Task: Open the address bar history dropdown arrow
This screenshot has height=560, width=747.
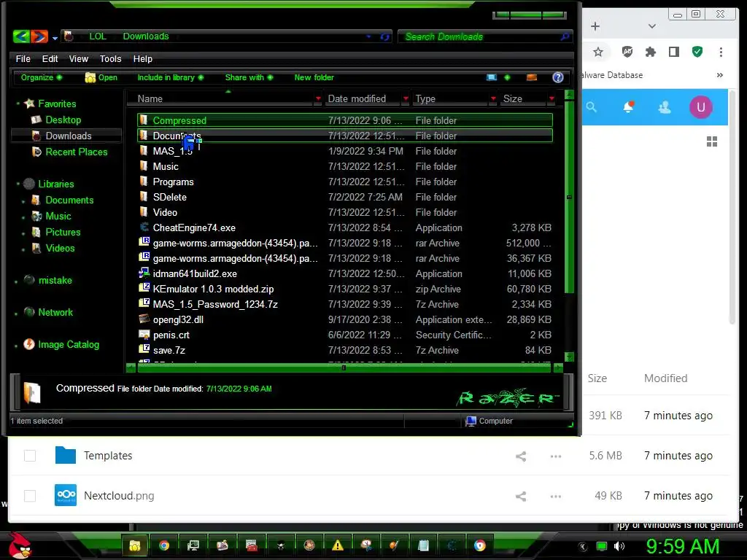Action: tap(368, 36)
